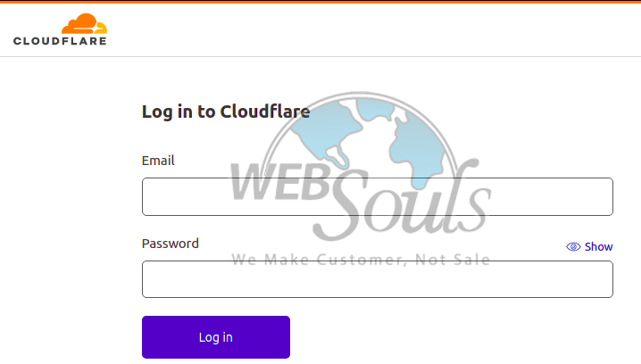Click the Log in to Cloudflare heading
This screenshot has width=641, height=364.
pos(226,112)
